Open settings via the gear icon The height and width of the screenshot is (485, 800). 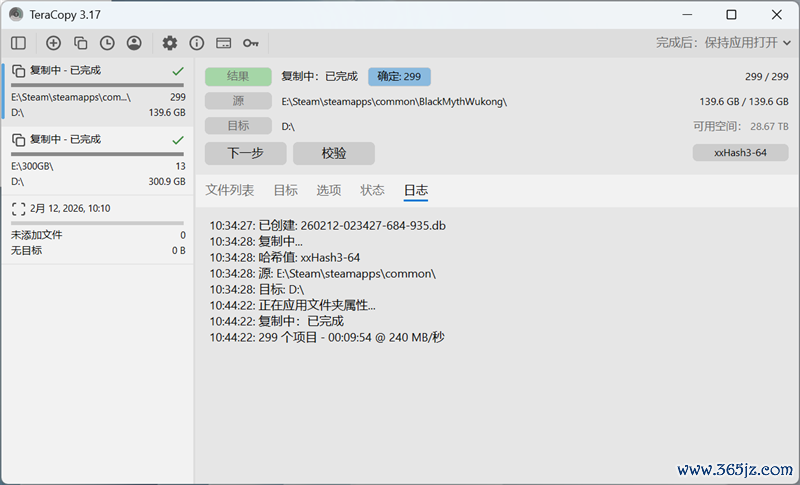[x=170, y=43]
